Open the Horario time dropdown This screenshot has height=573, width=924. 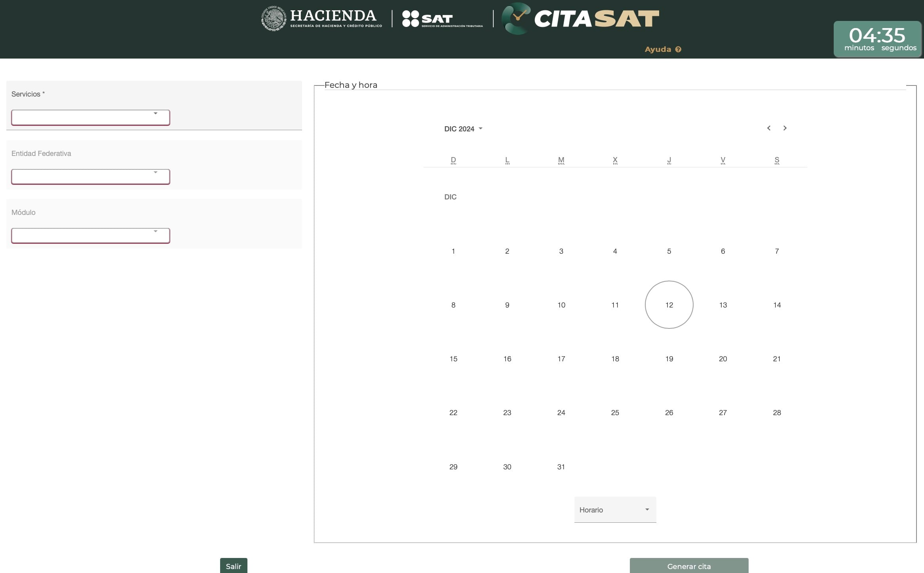click(x=614, y=510)
